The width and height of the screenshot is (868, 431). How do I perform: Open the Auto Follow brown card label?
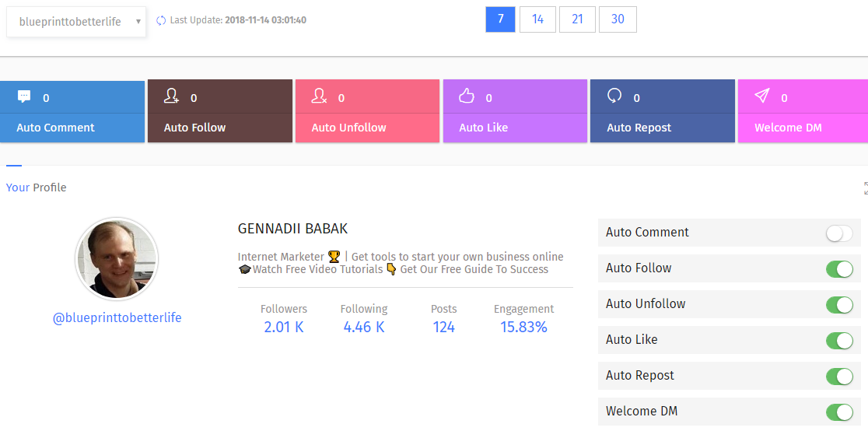(x=195, y=128)
